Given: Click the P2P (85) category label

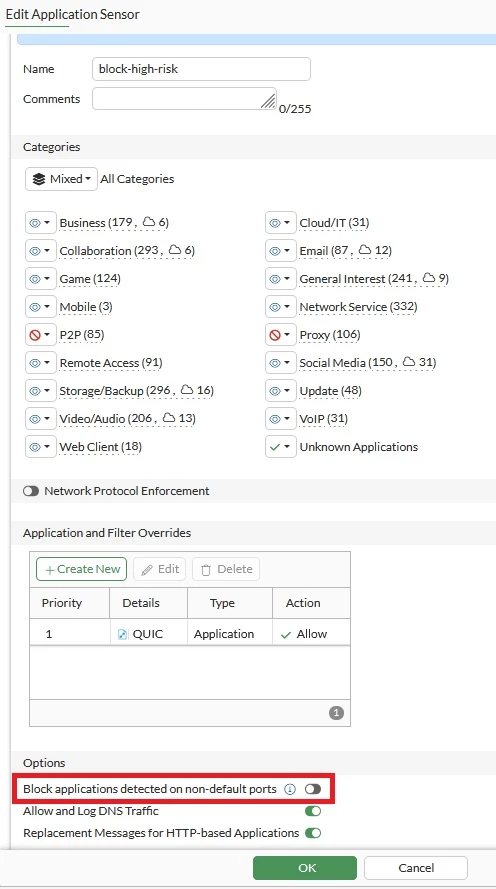Looking at the screenshot, I should pos(82,335).
